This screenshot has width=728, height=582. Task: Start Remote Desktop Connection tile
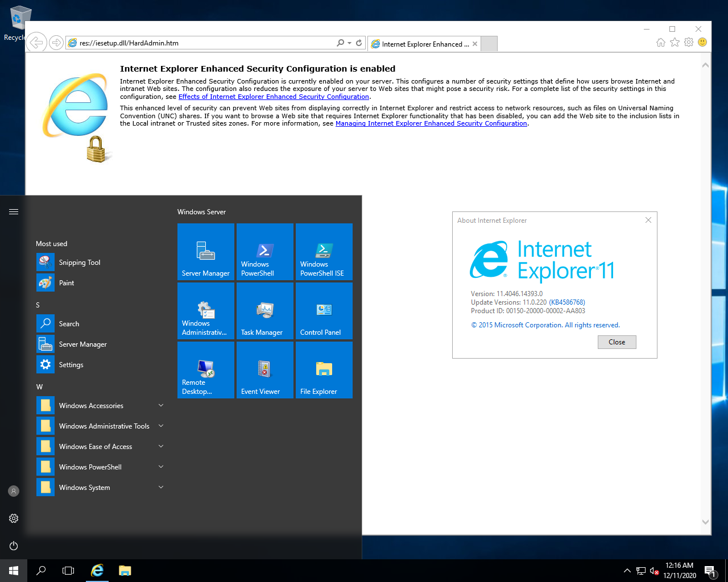206,370
